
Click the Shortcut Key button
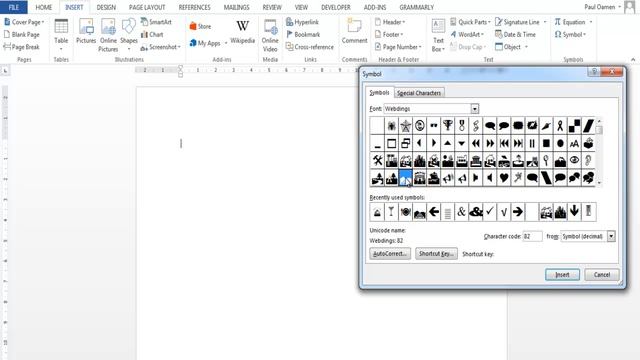436,253
